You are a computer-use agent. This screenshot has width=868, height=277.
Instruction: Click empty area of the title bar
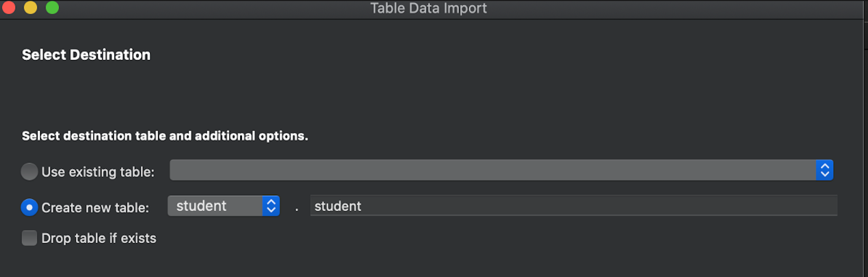click(x=662, y=9)
